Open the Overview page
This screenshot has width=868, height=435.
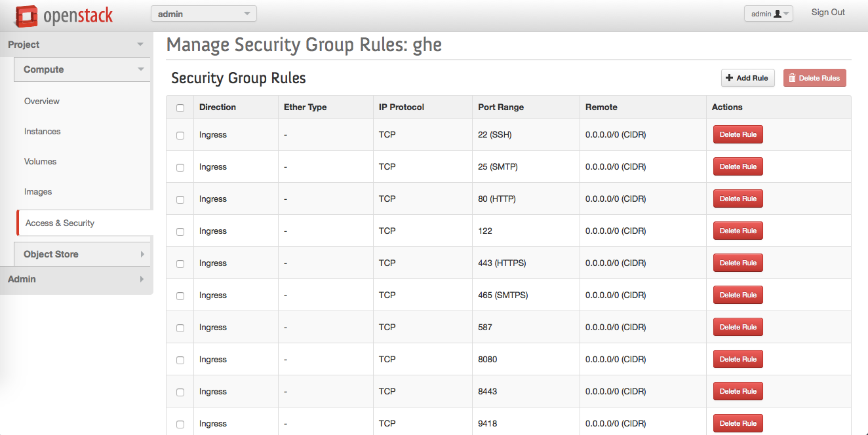(42, 102)
